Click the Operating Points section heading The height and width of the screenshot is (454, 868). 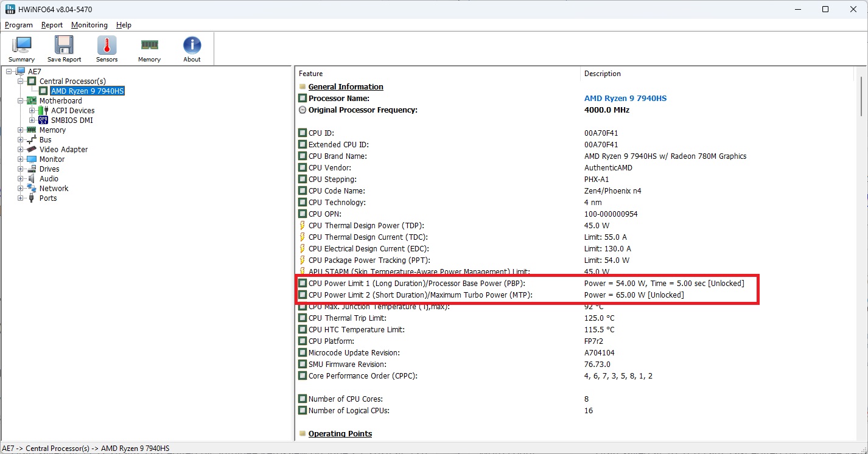340,434
